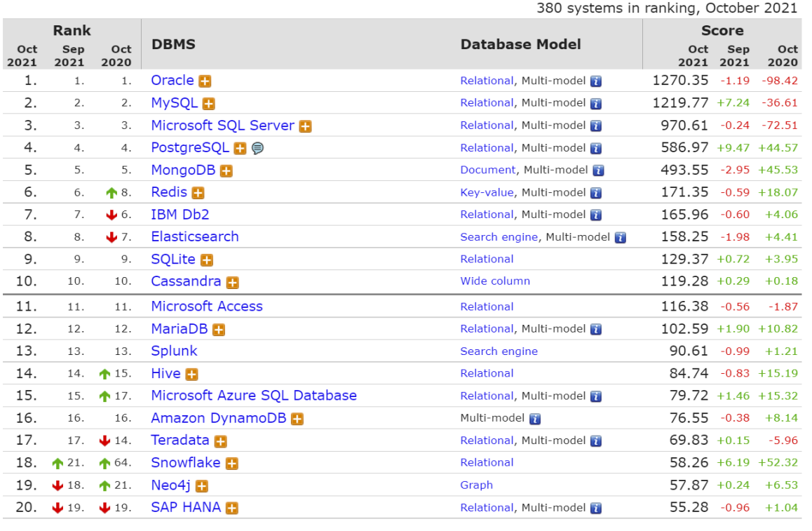Click the Graph model link for Neo4j

click(x=476, y=485)
